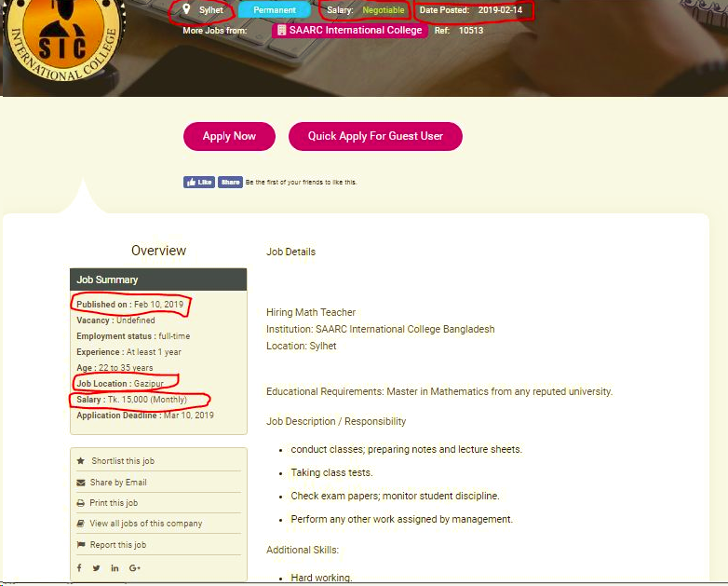Share the job via Facebook Share button
Screen dimensions: 728x586
click(230, 183)
